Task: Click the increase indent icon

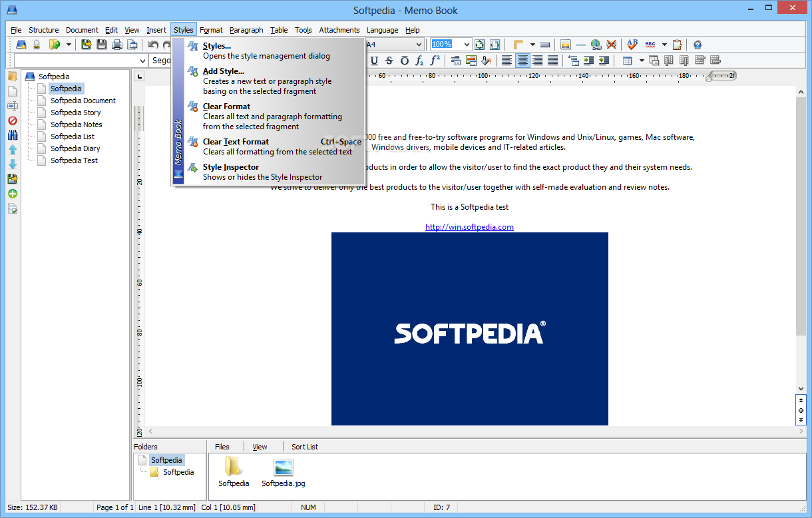Action: tap(588, 61)
